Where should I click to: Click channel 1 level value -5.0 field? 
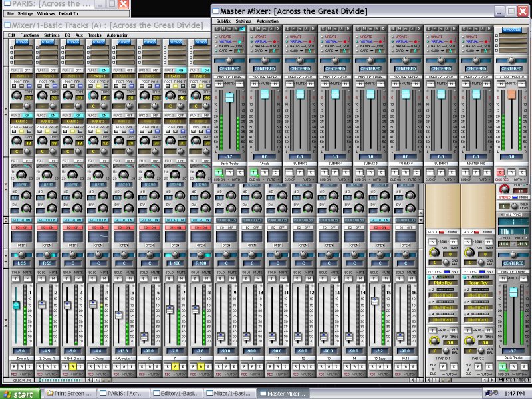point(21,351)
